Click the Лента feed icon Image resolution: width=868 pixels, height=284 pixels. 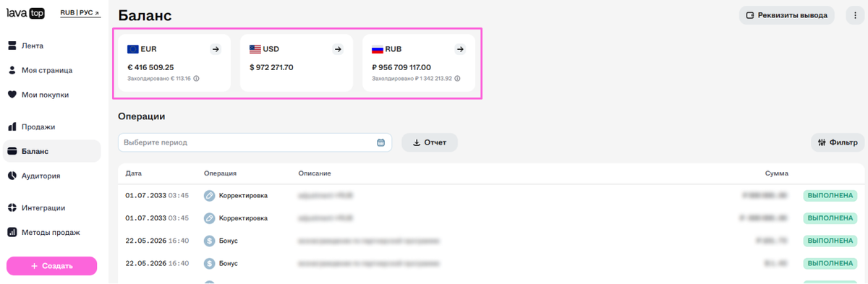click(x=12, y=46)
